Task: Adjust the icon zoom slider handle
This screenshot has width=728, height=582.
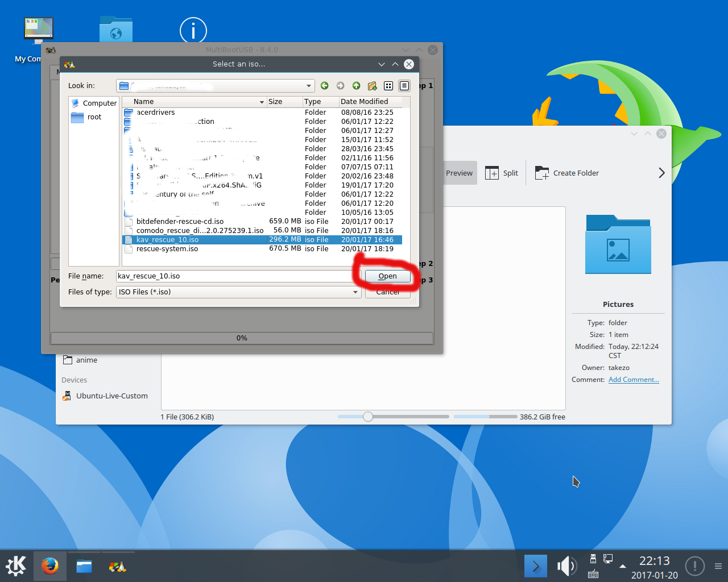Action: pos(368,417)
